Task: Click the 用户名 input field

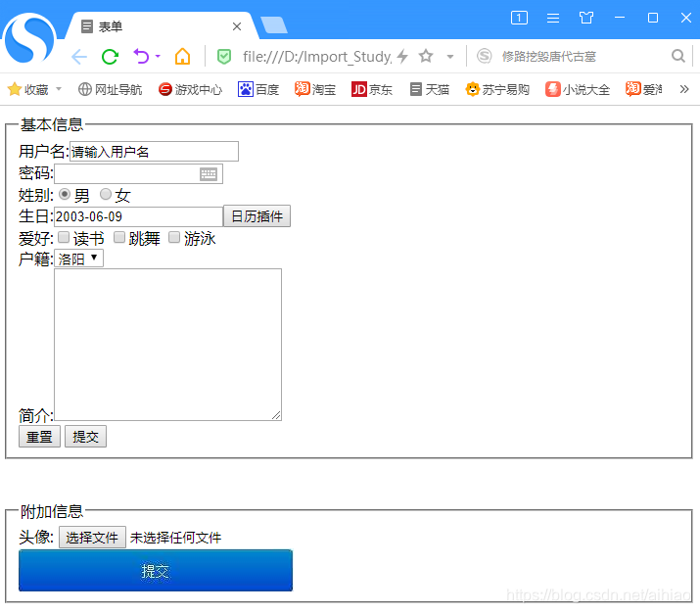Action: pos(154,152)
